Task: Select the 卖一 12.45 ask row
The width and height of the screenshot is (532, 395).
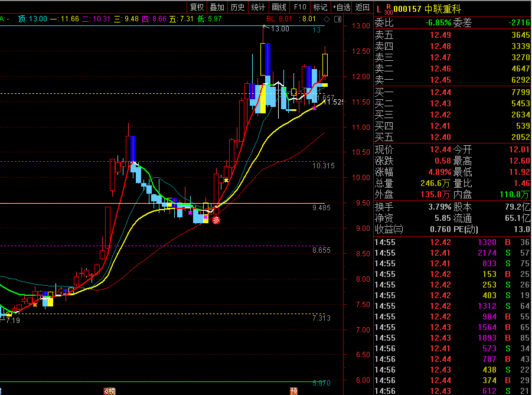Action: 452,80
